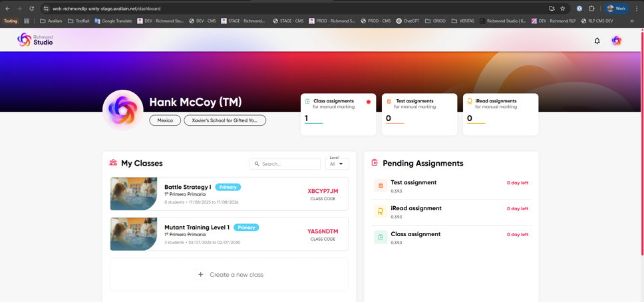Viewport: 644px width, 302px height.
Task: Open the ORIGO bookmarks folder
Action: pos(435,21)
